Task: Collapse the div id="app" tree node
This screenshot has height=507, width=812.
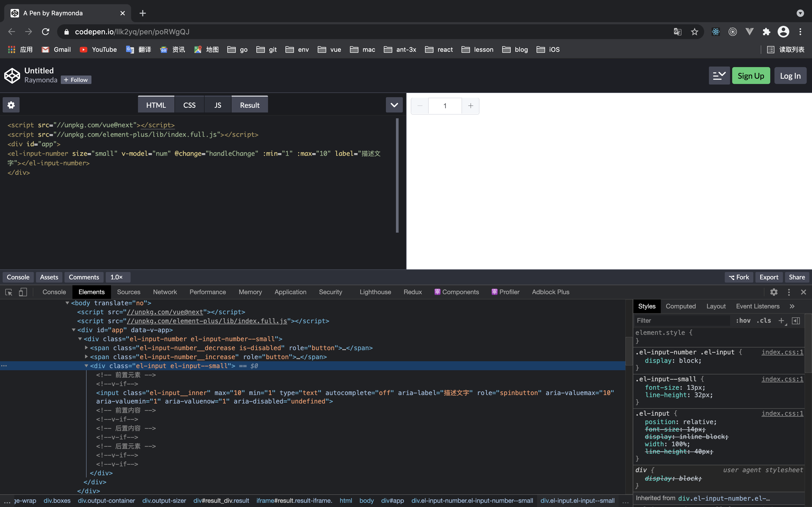Action: pos(73,330)
